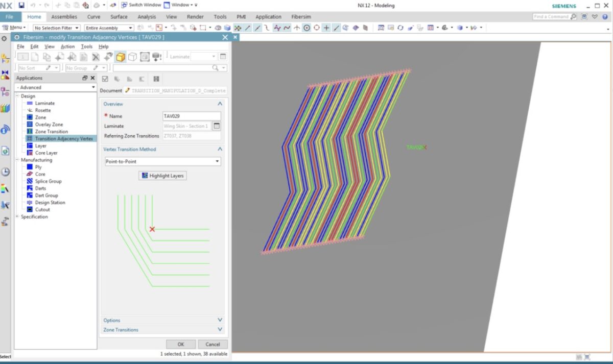The height and width of the screenshot is (364, 613).
Task: Click the circle snap point icon in NX toolbar
Action: 307,28
